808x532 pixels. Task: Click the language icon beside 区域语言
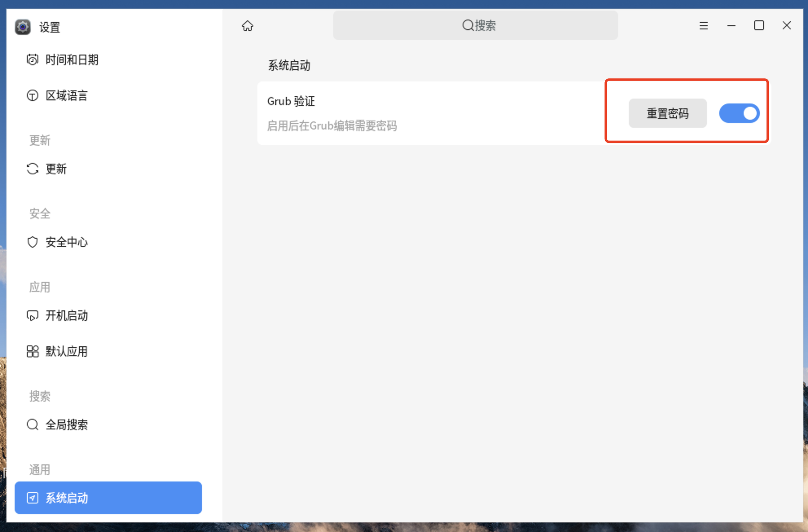click(x=33, y=96)
